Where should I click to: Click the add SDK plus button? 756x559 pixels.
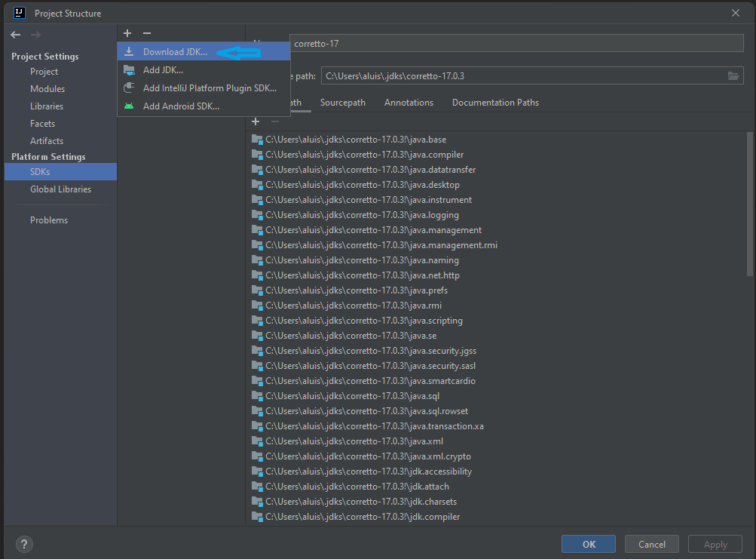127,33
